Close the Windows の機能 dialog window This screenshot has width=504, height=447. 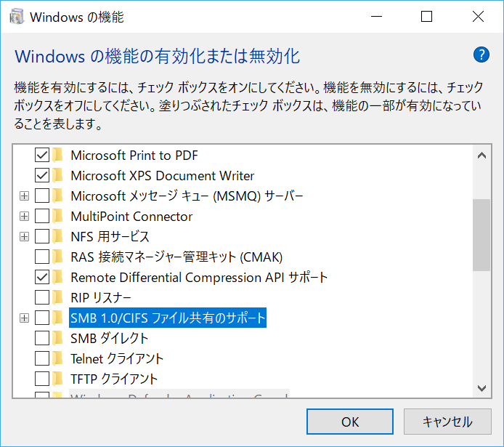[478, 17]
